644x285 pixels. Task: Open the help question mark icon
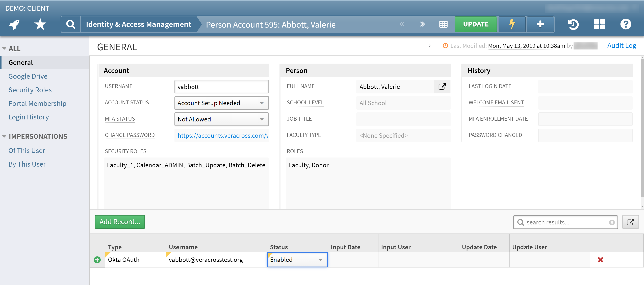click(626, 24)
